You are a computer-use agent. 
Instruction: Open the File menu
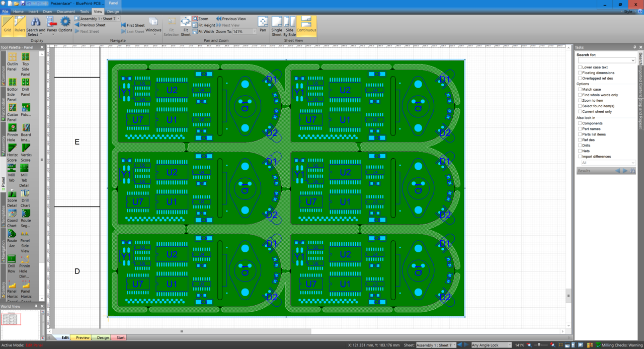point(5,12)
